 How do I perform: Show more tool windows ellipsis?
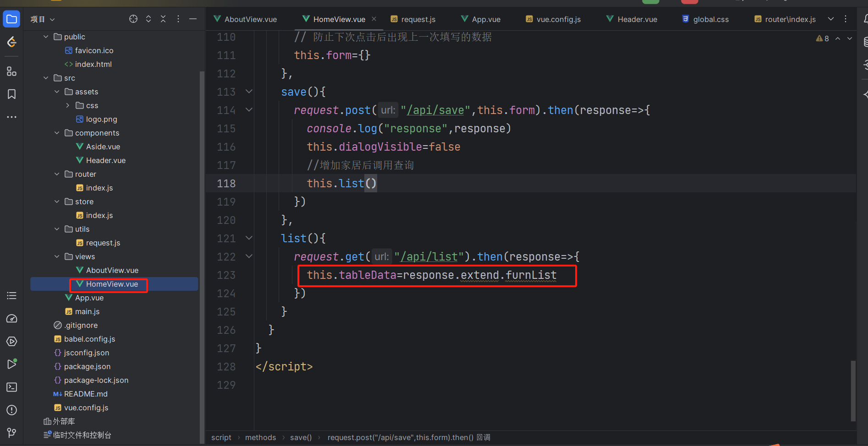[11, 117]
